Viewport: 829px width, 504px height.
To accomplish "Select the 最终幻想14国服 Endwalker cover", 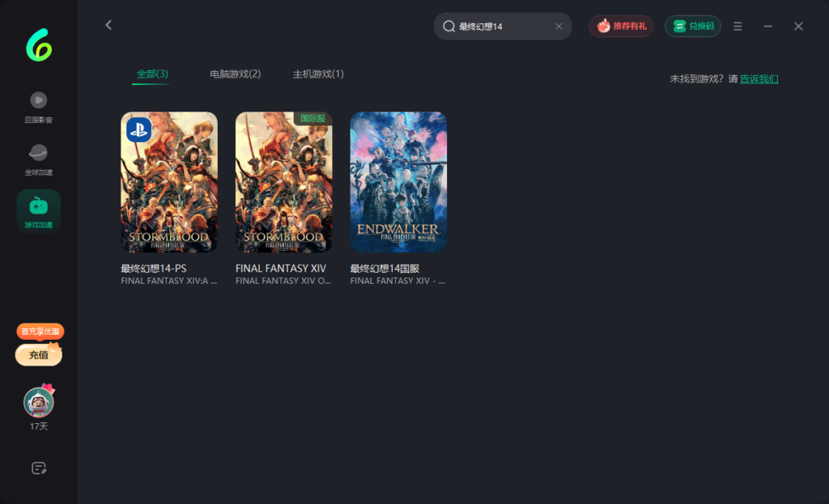I will click(x=398, y=182).
